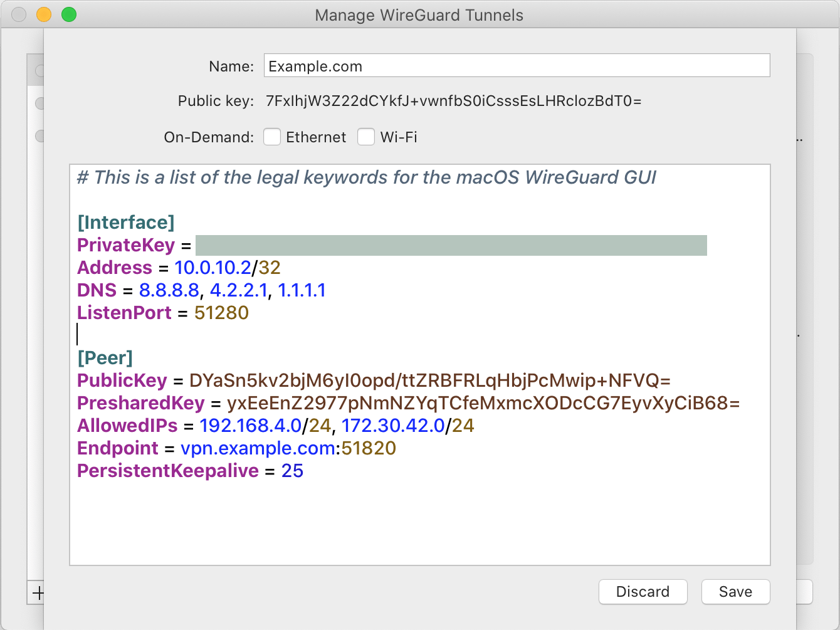Click the PrivateKey keyword

pos(126,245)
